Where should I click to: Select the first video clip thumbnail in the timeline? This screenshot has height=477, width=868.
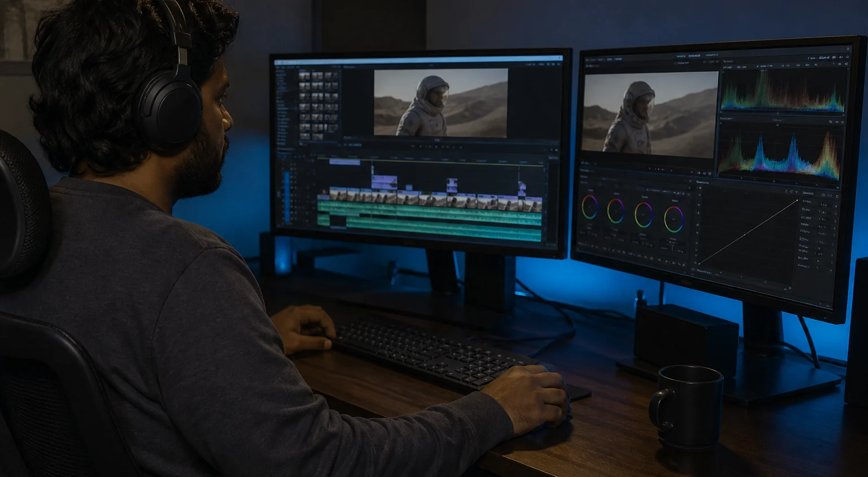pos(338,195)
